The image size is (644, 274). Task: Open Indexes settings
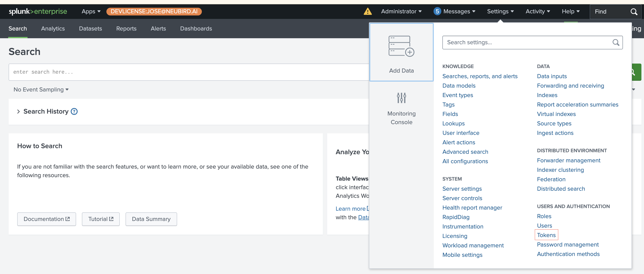547,95
